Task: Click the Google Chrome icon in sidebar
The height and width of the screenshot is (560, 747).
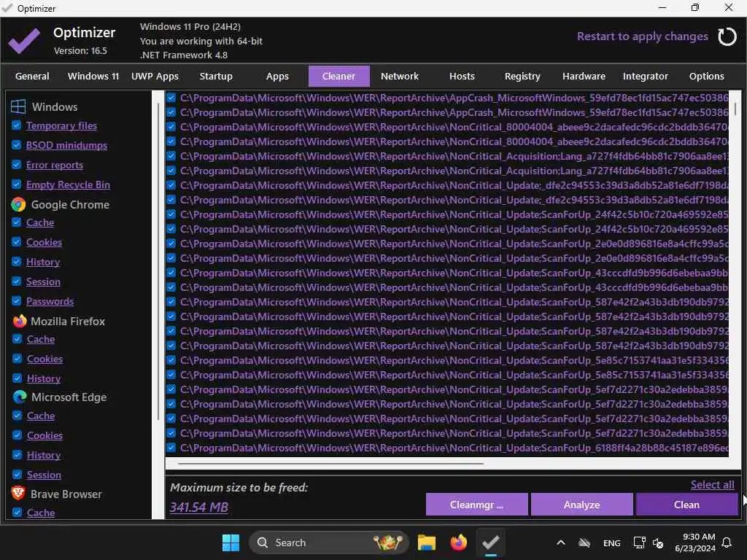Action: point(18,205)
